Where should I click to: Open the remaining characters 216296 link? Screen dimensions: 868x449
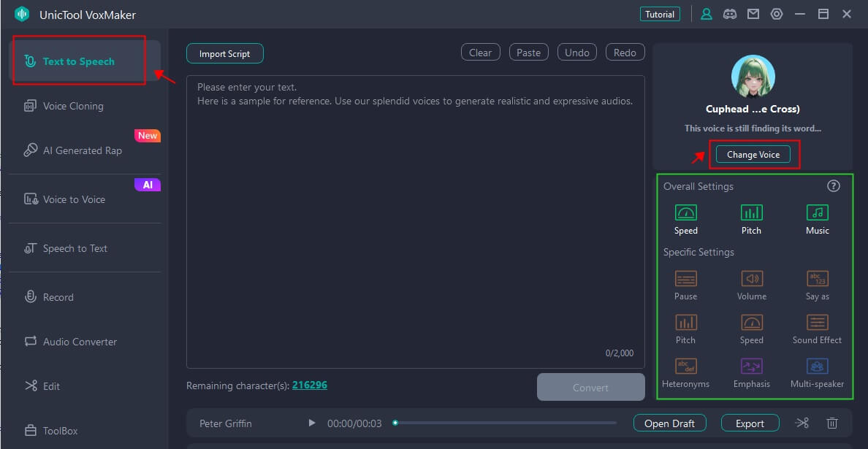(310, 385)
